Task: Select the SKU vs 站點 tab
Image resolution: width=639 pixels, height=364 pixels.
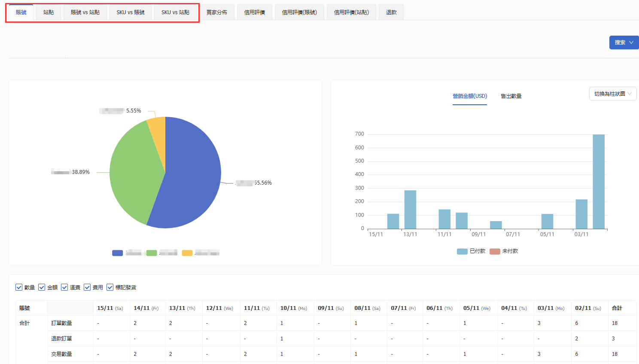Action: pyautogui.click(x=175, y=12)
